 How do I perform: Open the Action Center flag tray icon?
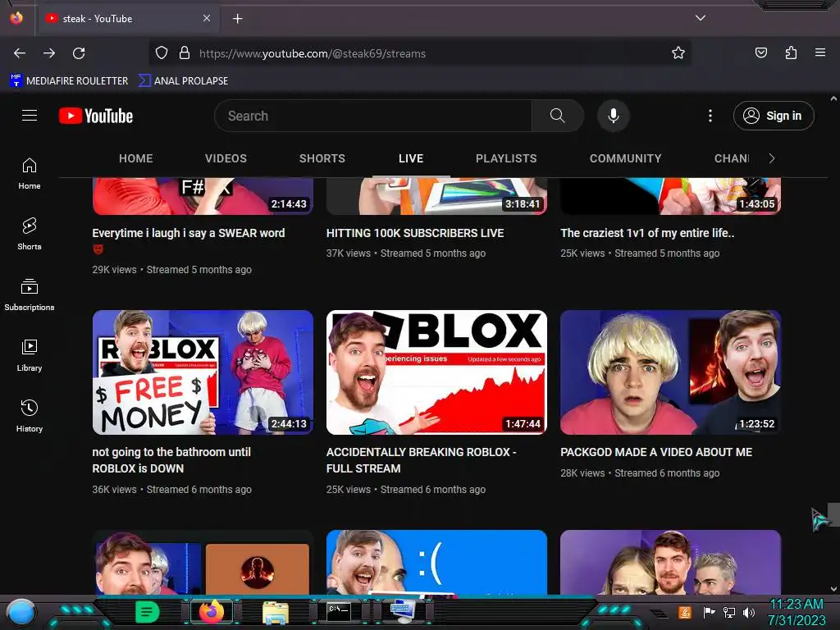pos(709,612)
